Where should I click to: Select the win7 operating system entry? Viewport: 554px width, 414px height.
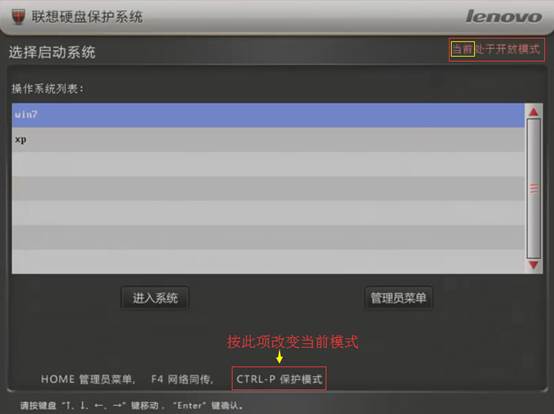[268, 115]
